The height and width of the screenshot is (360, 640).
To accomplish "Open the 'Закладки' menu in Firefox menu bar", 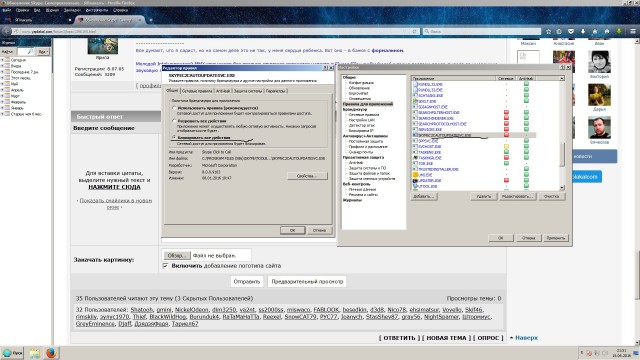I will click(72, 10).
